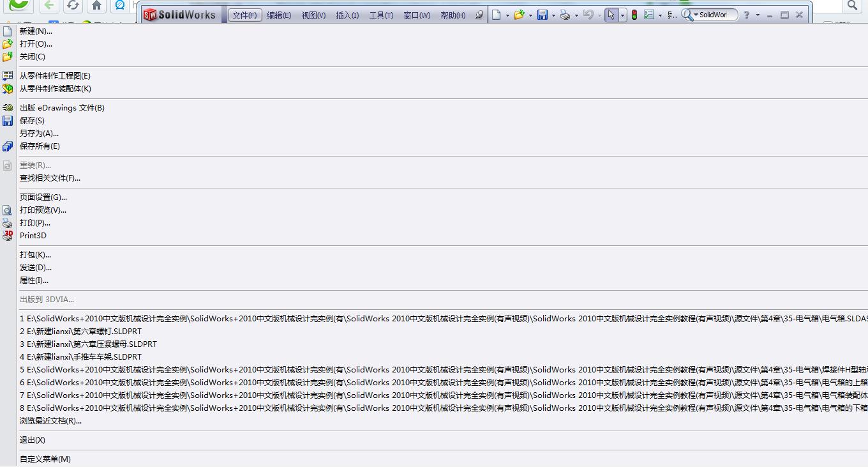
Task: Expand the Open dropdown arrow
Action: (x=530, y=15)
